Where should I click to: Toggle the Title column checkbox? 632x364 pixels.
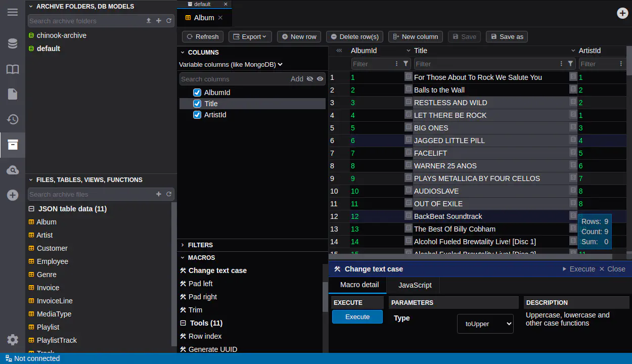tap(198, 104)
